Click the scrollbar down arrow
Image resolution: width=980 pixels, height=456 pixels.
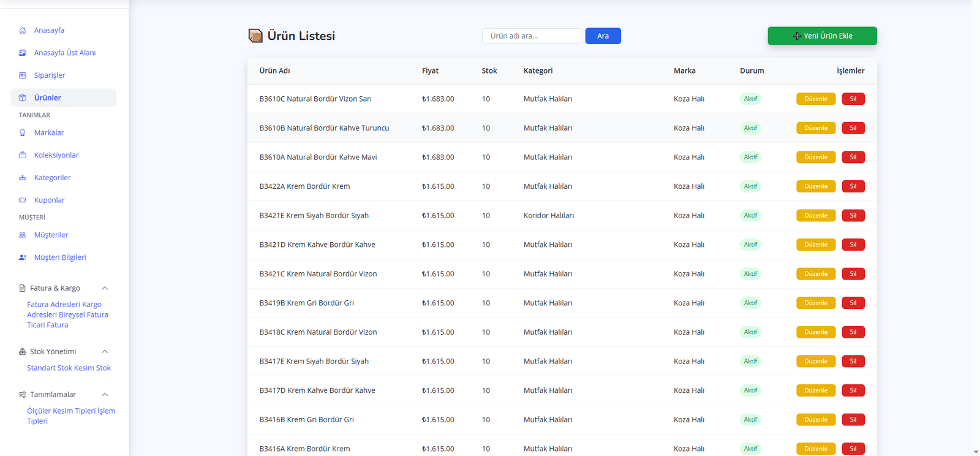click(x=976, y=452)
